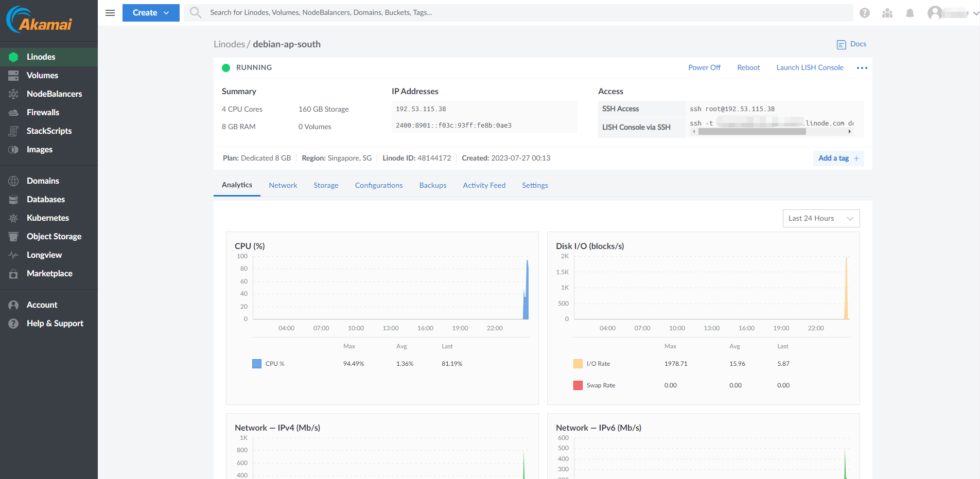The width and height of the screenshot is (980, 479).
Task: Click the 0 Volumes summary text
Action: coord(315,127)
